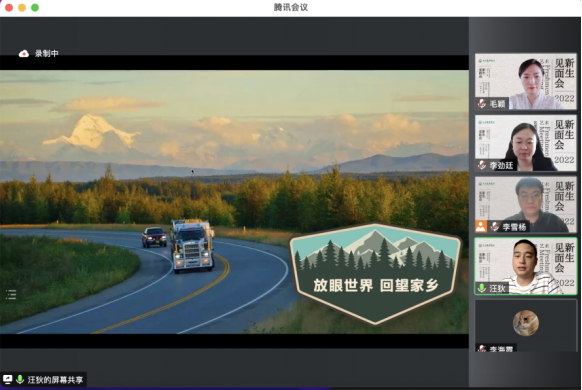The width and height of the screenshot is (582, 390).
Task: Click the 录制中 recording label
Action: 47,54
